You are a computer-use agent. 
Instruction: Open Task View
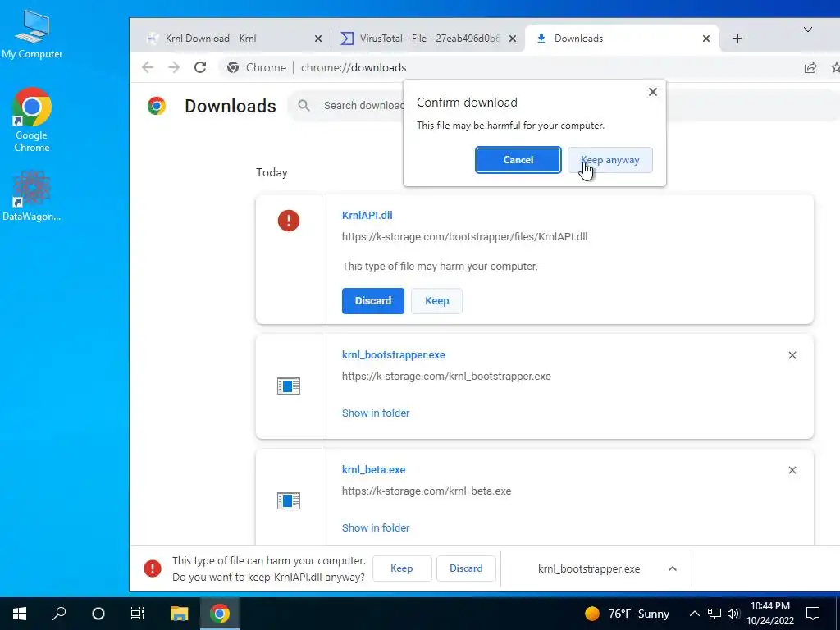[138, 614]
